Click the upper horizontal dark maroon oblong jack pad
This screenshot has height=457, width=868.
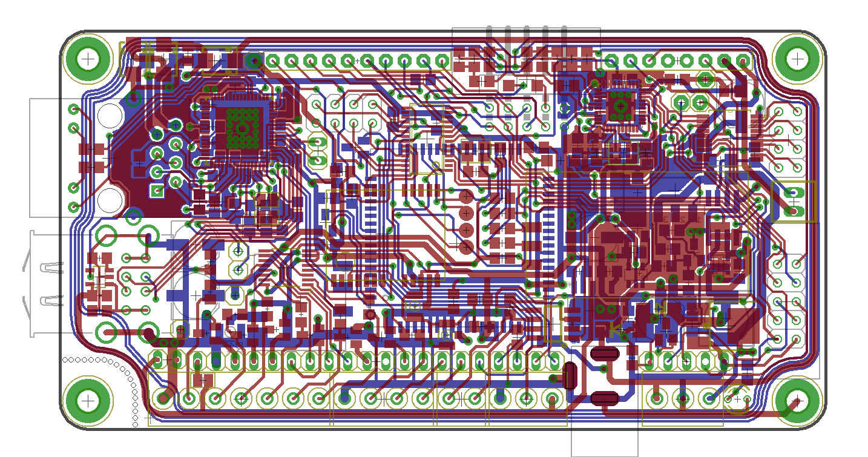(x=604, y=353)
